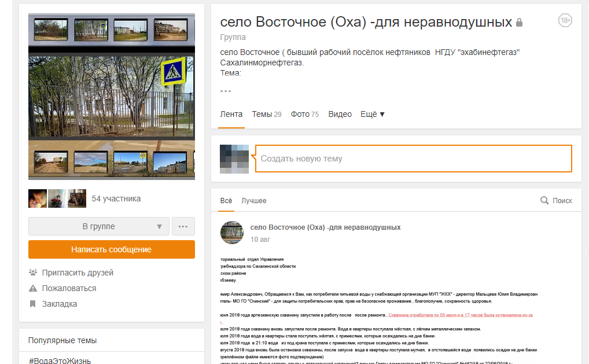
Task: Click the bookmark icon in sidebar
Action: click(x=33, y=304)
